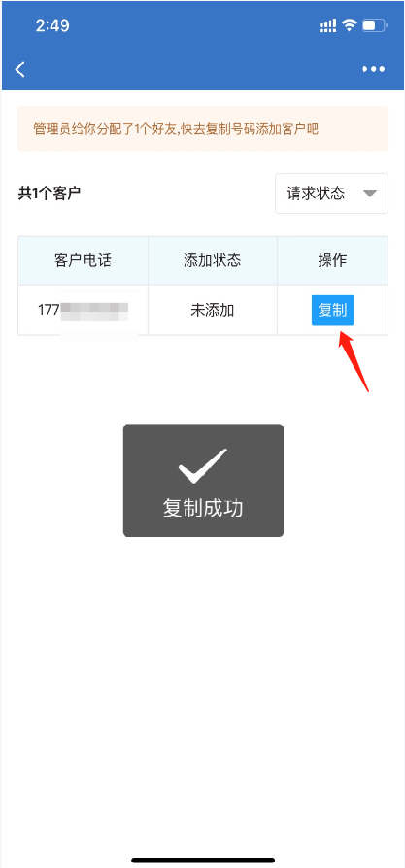Tap the checkmark icon in toast
Image resolution: width=405 pixels, height=868 pixels.
point(203,465)
